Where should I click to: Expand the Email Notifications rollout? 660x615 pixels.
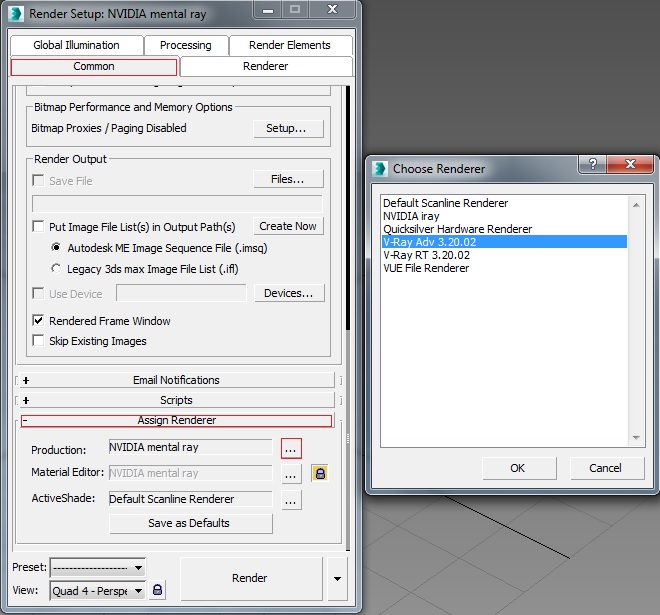pos(176,380)
